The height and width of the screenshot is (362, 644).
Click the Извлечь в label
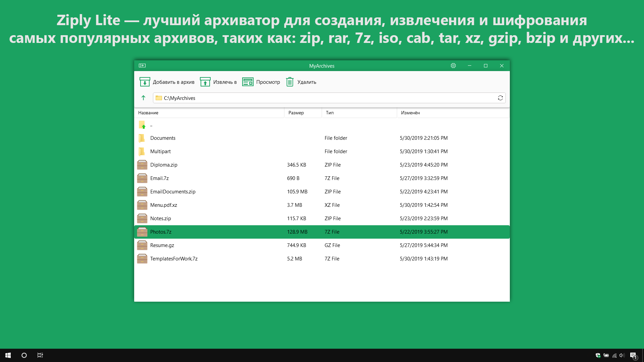pos(225,82)
